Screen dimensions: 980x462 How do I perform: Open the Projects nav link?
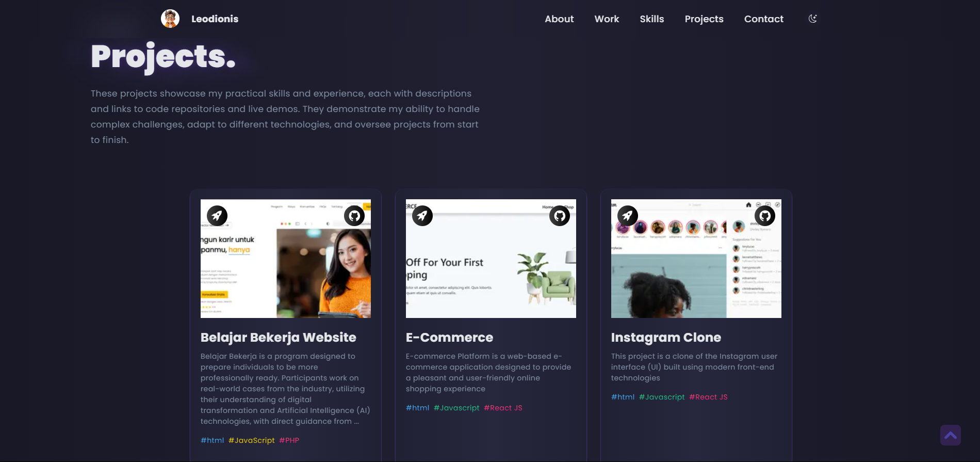pyautogui.click(x=704, y=19)
